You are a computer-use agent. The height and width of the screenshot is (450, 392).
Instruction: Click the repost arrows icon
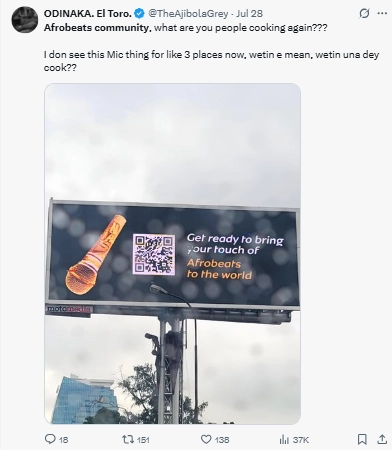click(x=127, y=440)
